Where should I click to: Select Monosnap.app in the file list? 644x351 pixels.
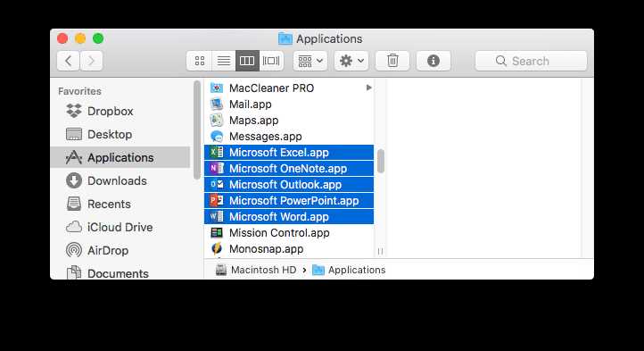pos(289,248)
